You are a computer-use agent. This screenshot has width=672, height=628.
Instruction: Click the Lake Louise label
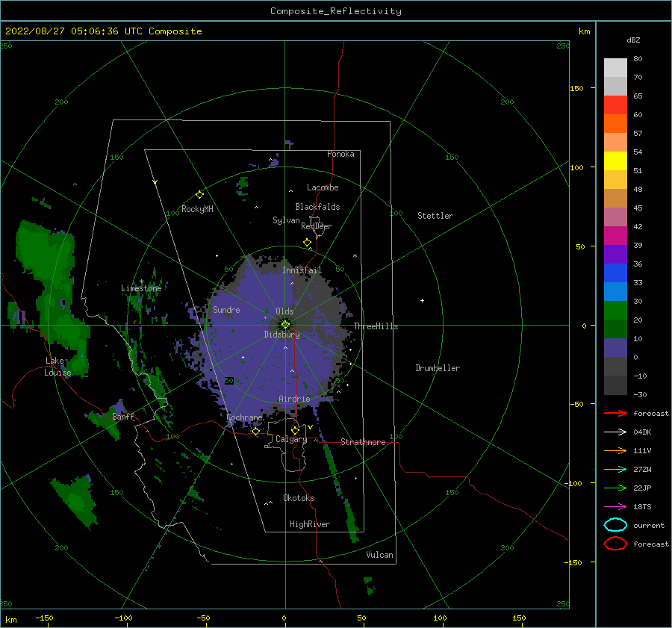[x=57, y=367]
